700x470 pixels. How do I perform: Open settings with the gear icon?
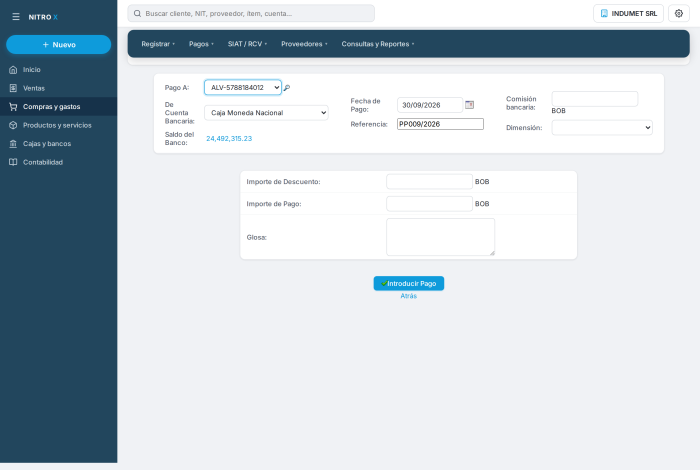[x=679, y=13]
